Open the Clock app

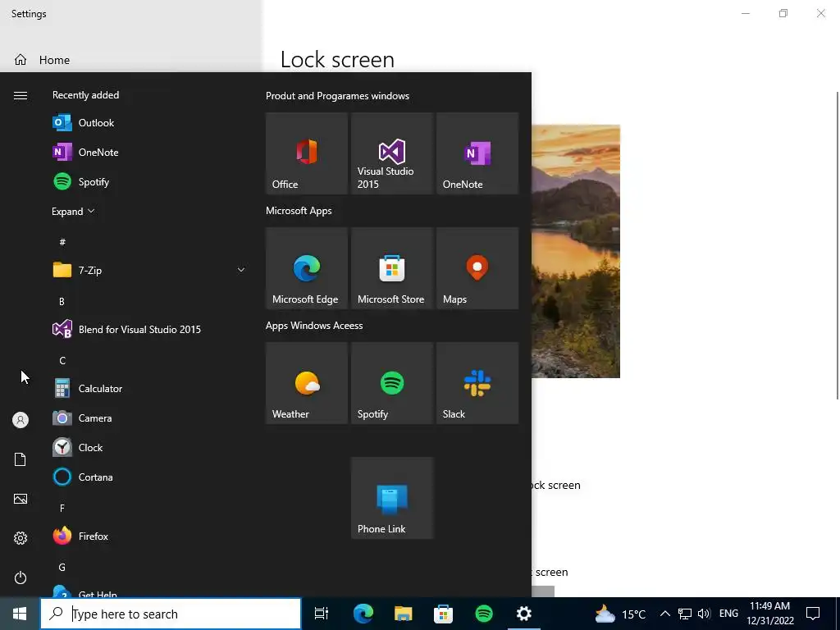(149, 447)
